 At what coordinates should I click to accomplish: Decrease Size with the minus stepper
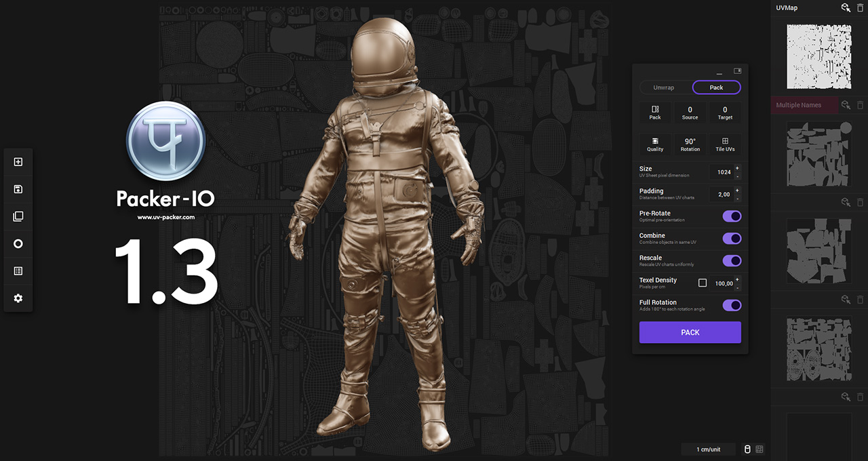click(x=738, y=176)
